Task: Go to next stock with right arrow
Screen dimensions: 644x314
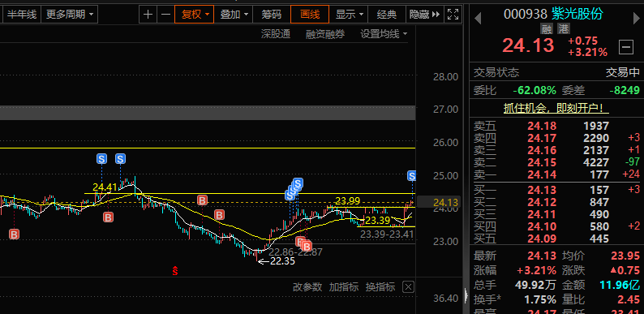Action: 637,18
